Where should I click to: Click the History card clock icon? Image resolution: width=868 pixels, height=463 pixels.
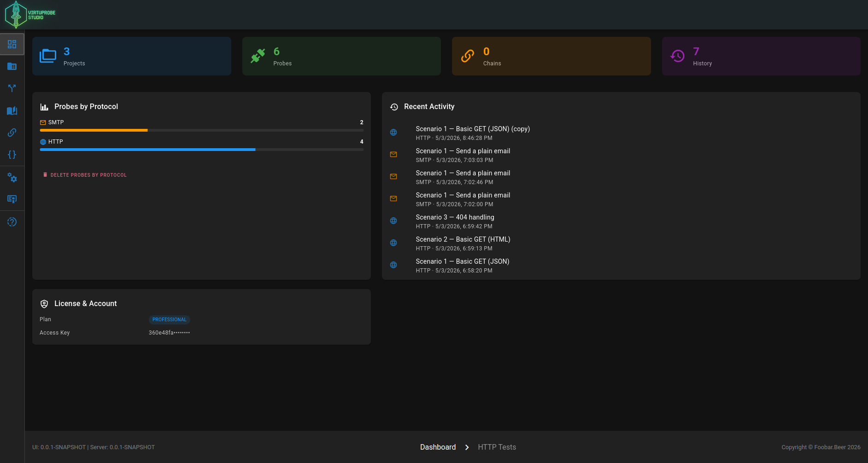point(677,56)
